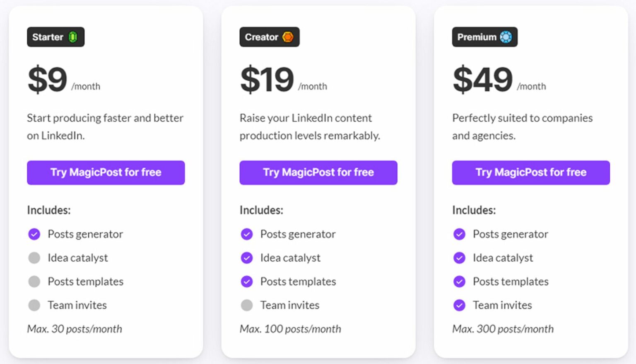Click Try MagicPost for free under Premium

[531, 173]
